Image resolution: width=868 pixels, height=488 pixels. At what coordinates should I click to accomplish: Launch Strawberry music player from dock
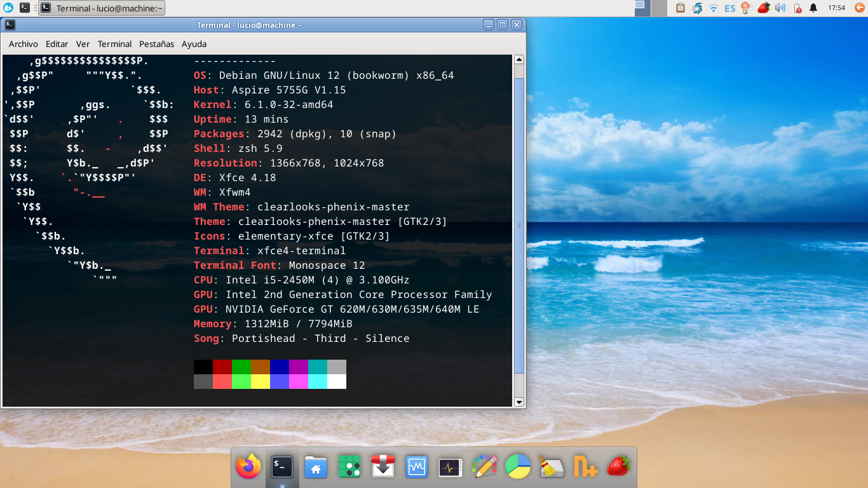(x=619, y=466)
